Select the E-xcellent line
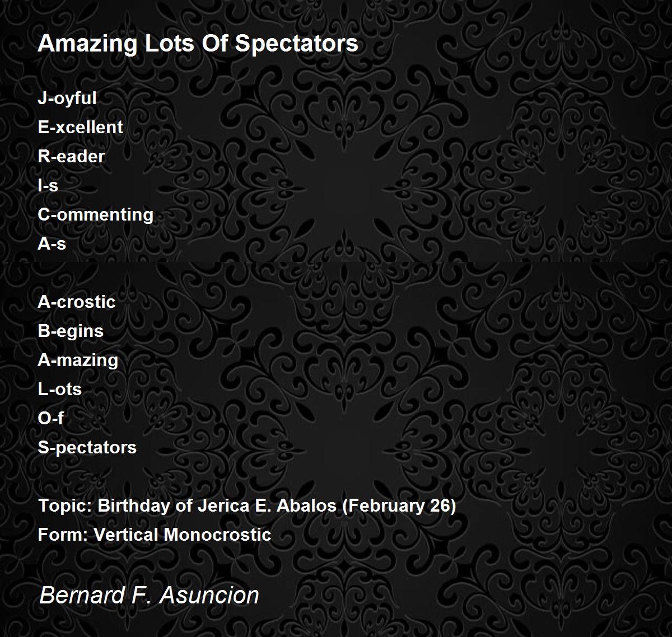672x637 pixels. [80, 127]
